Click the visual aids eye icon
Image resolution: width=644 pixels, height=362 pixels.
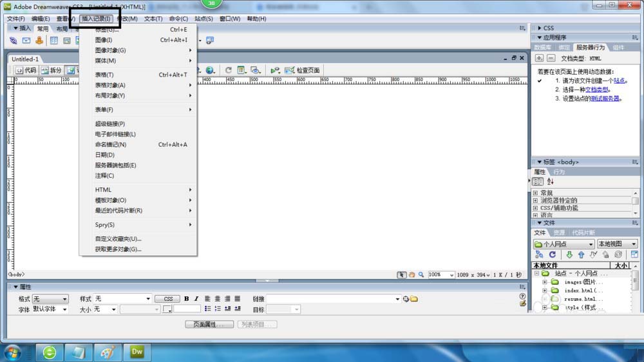click(256, 70)
